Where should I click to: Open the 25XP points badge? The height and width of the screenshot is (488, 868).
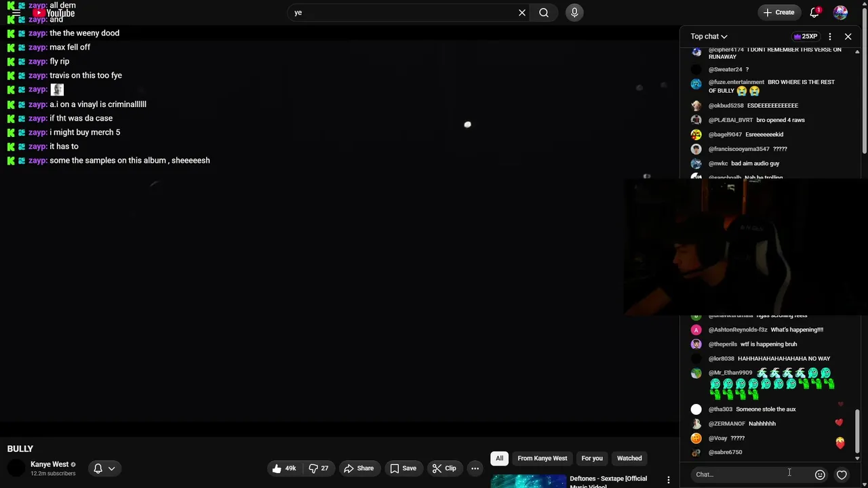pyautogui.click(x=806, y=37)
